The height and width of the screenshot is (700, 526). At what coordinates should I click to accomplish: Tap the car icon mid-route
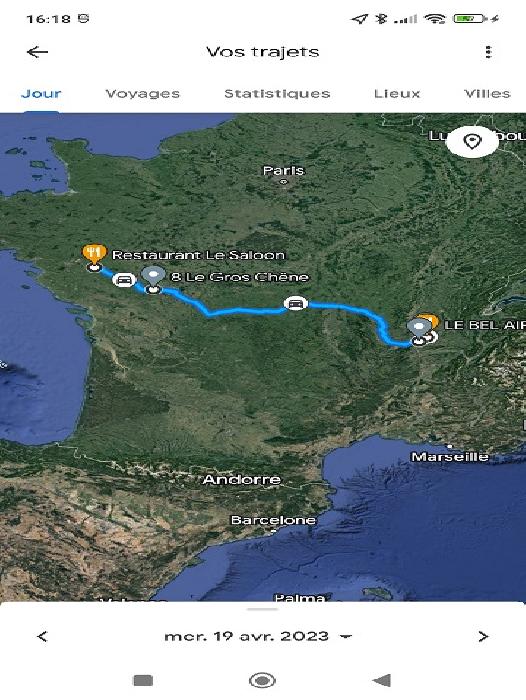click(x=295, y=304)
